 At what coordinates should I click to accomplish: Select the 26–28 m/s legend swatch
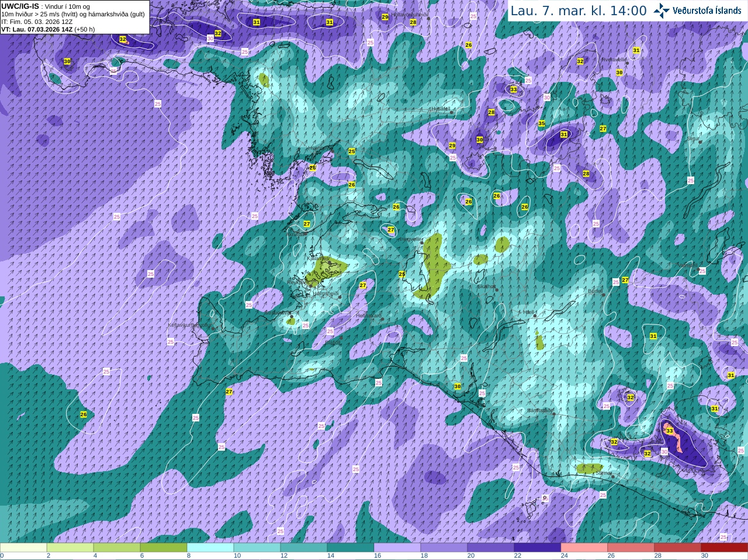click(x=631, y=548)
